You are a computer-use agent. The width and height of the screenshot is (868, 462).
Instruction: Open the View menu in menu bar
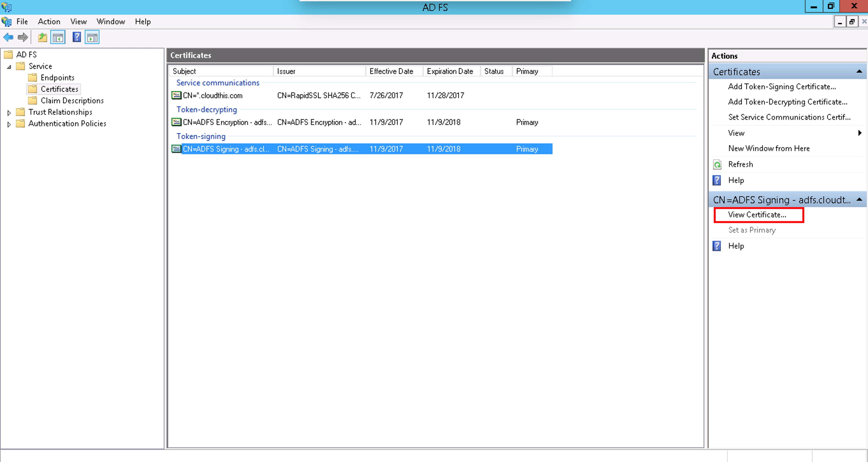click(x=78, y=21)
